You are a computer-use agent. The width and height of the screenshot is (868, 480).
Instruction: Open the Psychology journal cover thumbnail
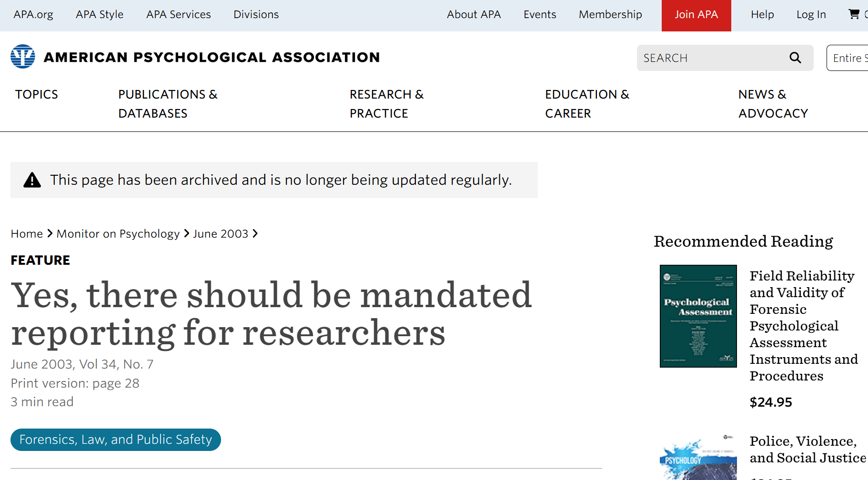point(698,457)
